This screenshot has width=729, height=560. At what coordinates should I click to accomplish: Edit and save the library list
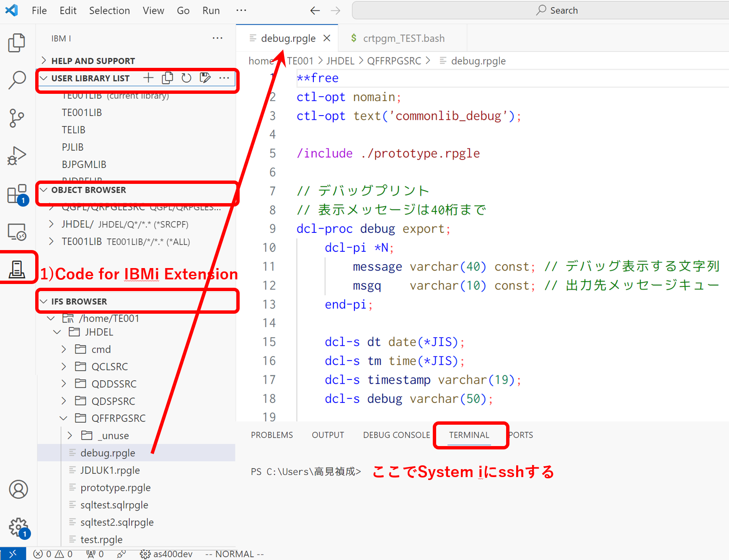[205, 77]
